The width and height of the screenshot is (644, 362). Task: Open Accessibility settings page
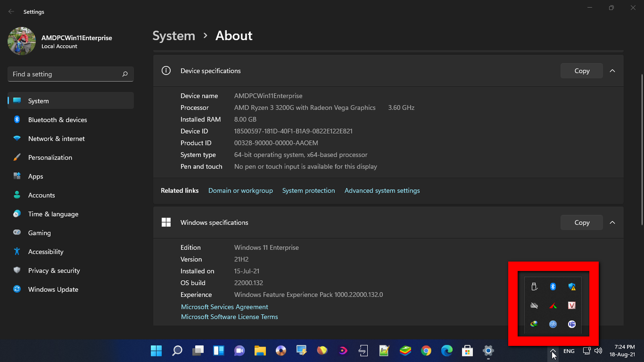coord(71,251)
